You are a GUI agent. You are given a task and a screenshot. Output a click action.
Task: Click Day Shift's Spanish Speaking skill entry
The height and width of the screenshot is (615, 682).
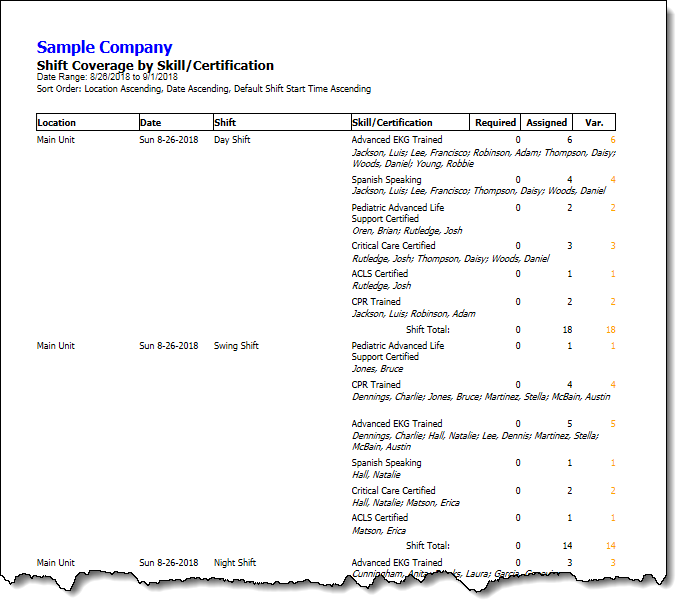[386, 180]
